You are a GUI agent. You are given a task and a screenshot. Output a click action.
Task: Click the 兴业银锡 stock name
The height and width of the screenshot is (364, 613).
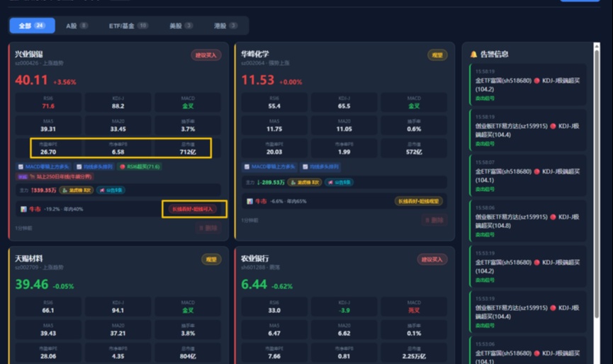coord(29,54)
